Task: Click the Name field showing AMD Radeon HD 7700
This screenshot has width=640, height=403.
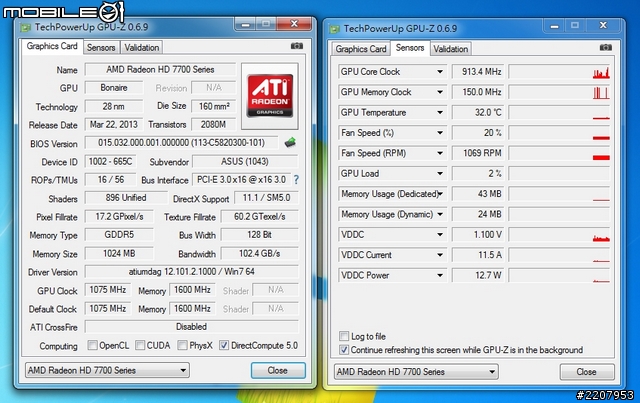Action: point(160,69)
